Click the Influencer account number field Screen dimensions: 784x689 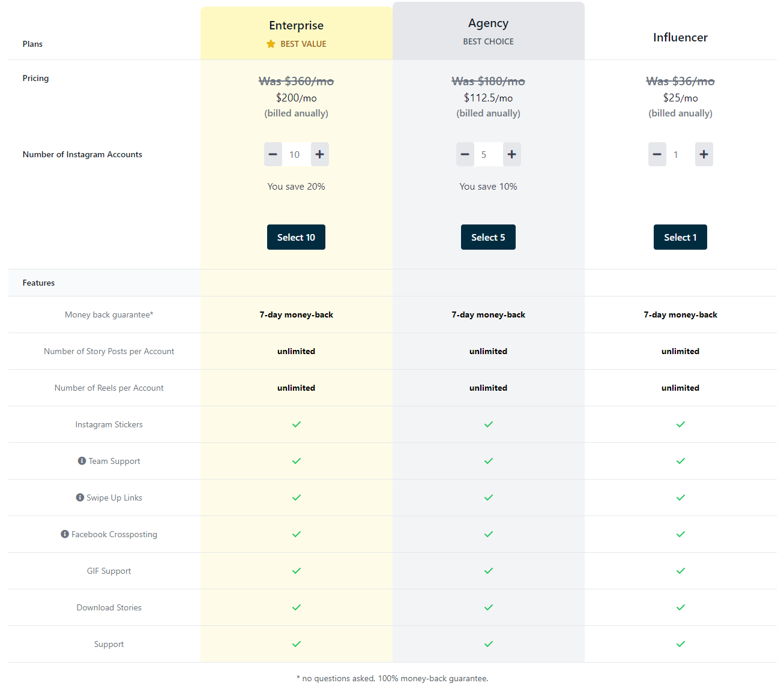tap(681, 154)
